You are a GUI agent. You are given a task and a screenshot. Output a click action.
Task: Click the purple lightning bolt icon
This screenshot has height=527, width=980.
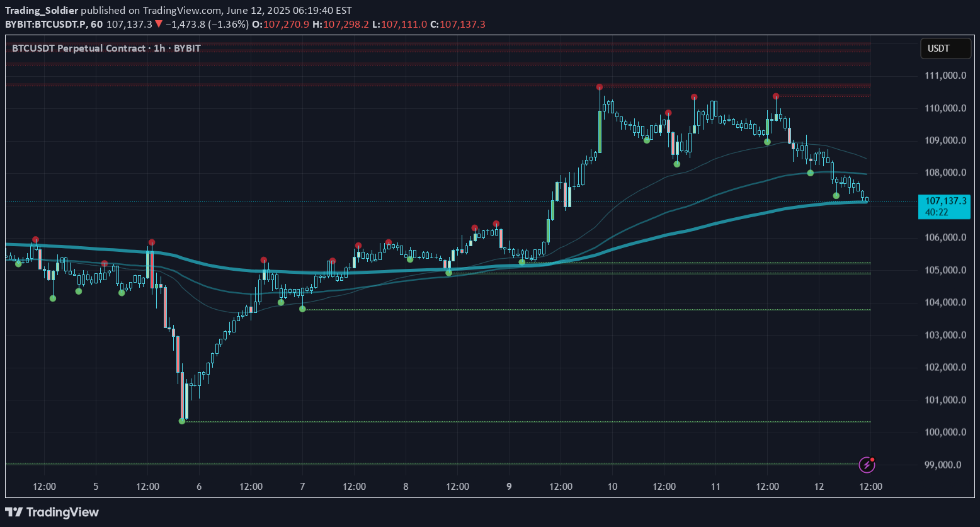867,465
